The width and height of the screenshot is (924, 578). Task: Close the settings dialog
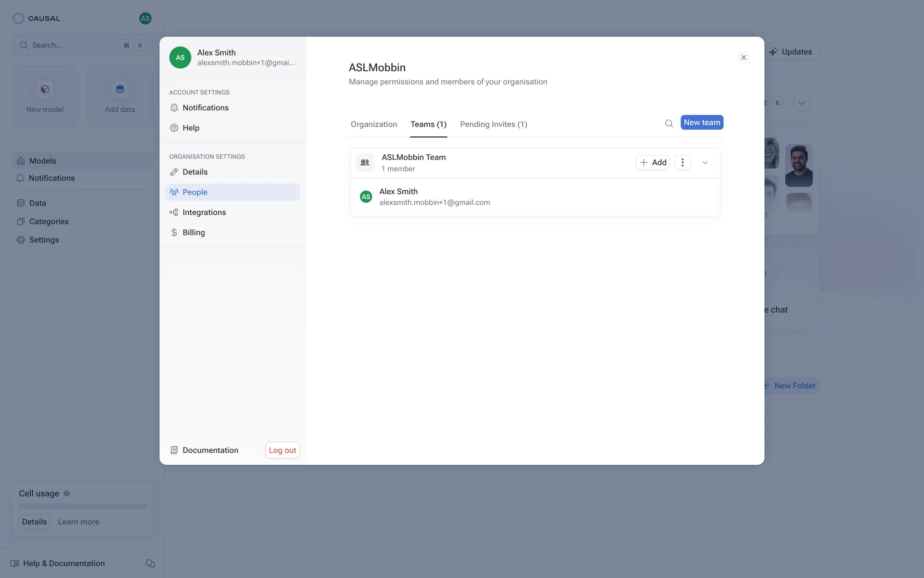tap(744, 58)
